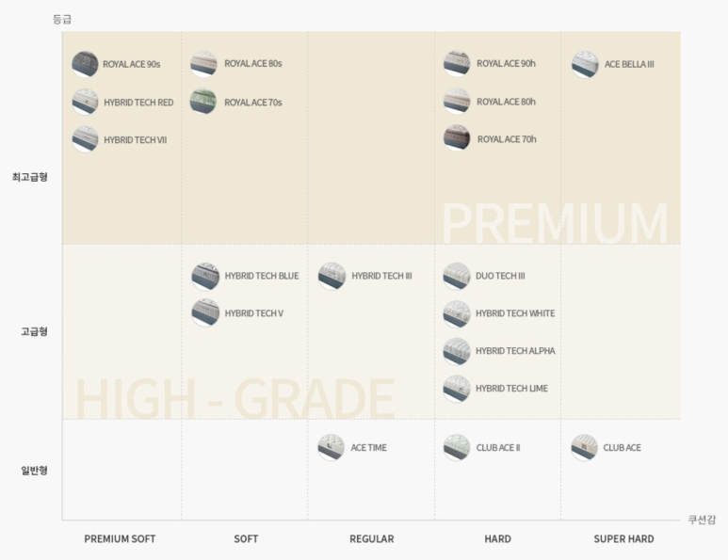Select the HYBRID TECH V label

point(254,313)
